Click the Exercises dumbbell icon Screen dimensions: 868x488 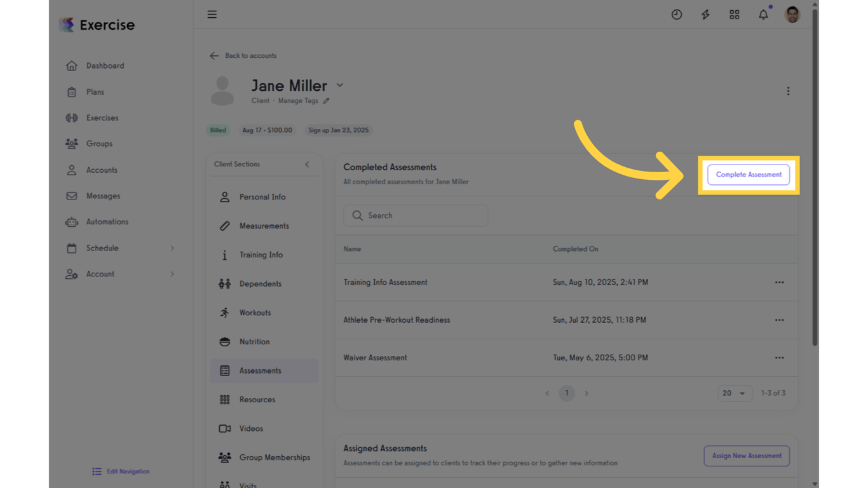72,118
